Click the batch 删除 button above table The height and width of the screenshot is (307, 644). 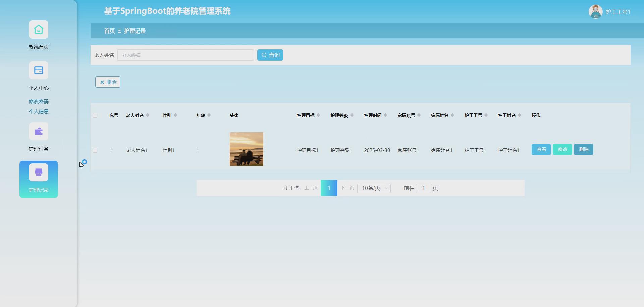point(108,82)
